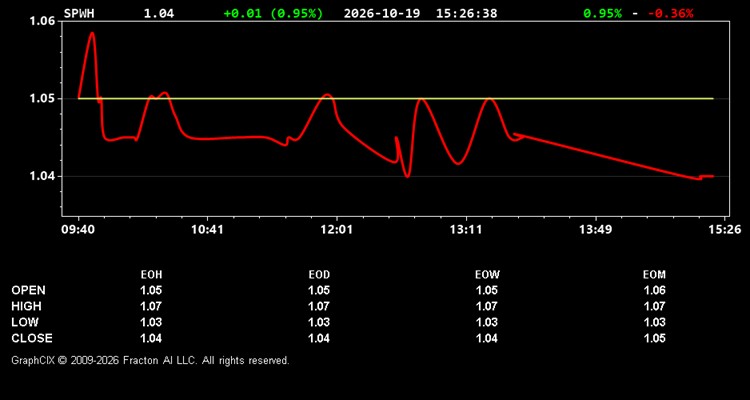Click the 10:41 x-axis time label
The height and width of the screenshot is (400, 750).
tap(207, 229)
